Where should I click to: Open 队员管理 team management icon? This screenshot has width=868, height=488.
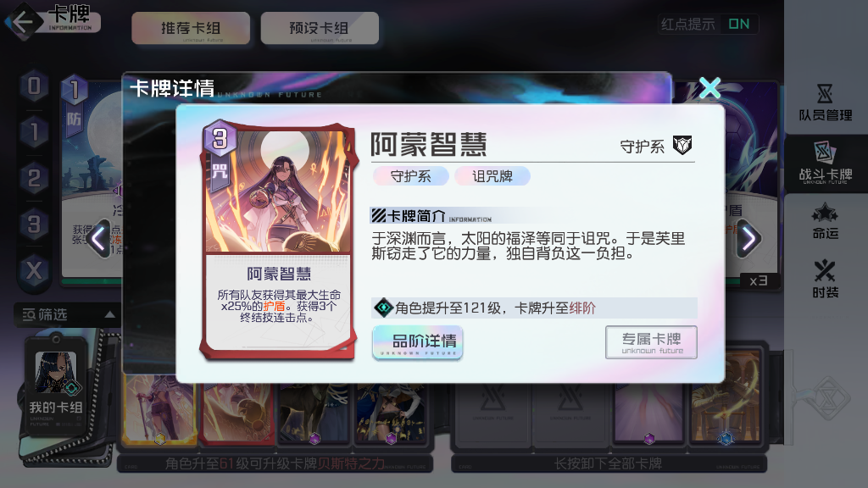tap(826, 103)
